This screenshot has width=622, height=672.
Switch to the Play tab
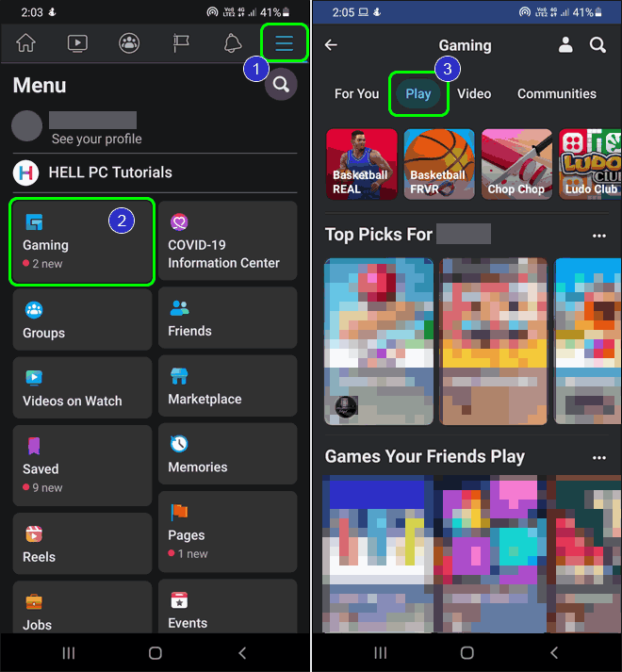tap(418, 94)
